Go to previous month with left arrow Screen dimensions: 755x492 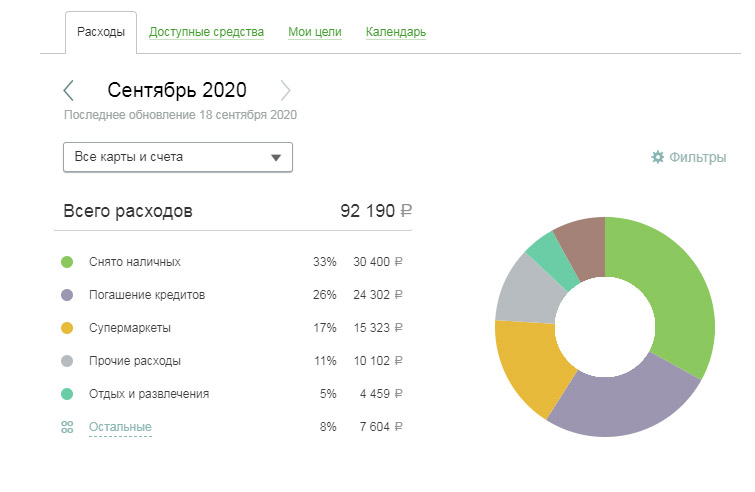pyautogui.click(x=68, y=91)
